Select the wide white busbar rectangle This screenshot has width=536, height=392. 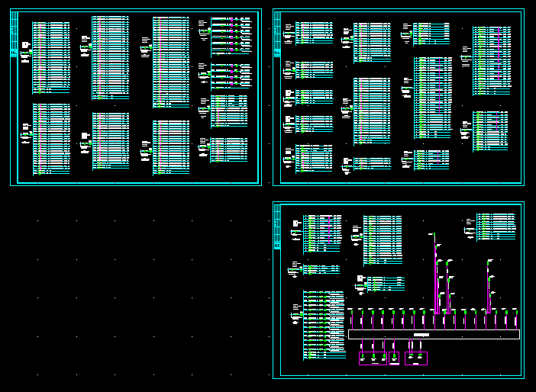coord(434,334)
